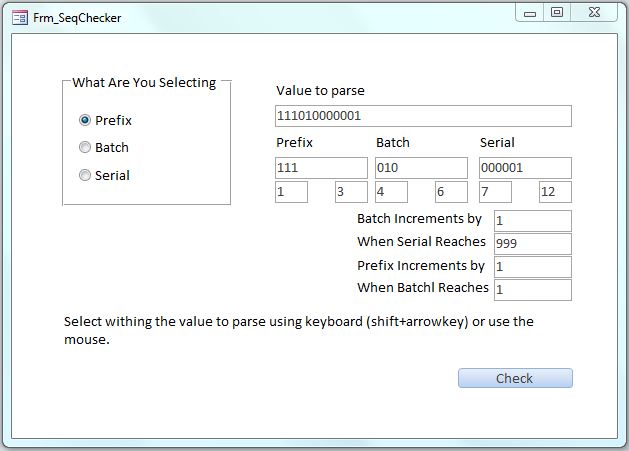The height and width of the screenshot is (451, 629).
Task: Minimize the Frm_SeqChecker window
Action: (531, 13)
